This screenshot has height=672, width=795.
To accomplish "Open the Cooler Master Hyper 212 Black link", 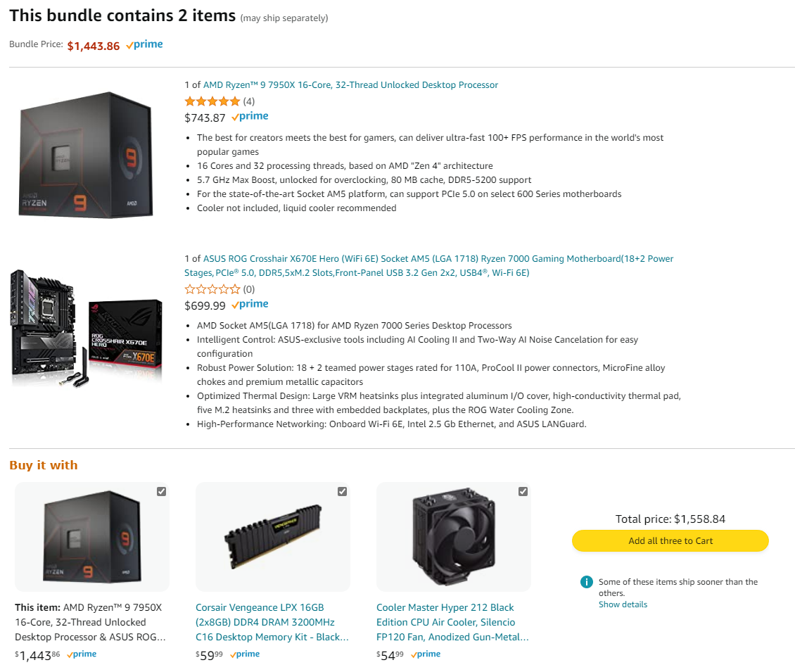I will click(452, 622).
